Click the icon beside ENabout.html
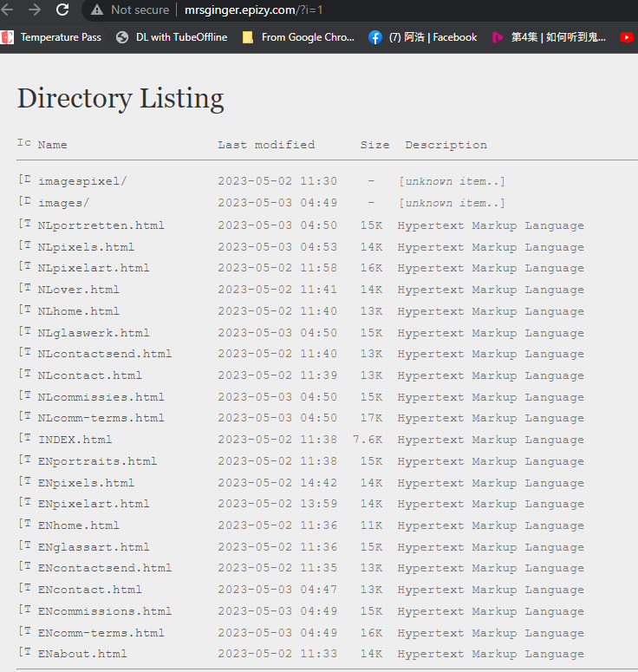This screenshot has width=638, height=672. 24,653
